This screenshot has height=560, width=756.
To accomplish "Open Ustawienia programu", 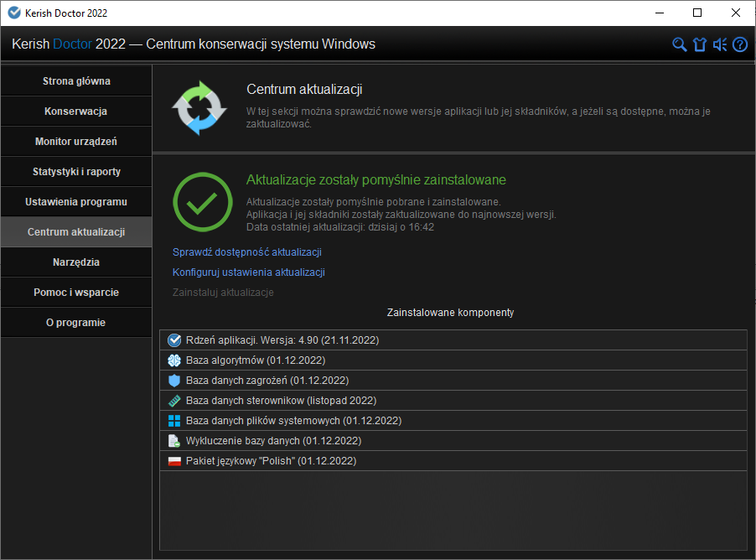I will [76, 202].
